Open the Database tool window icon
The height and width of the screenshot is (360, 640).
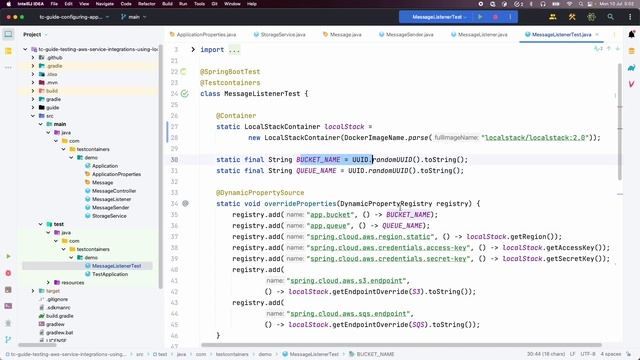click(x=631, y=51)
